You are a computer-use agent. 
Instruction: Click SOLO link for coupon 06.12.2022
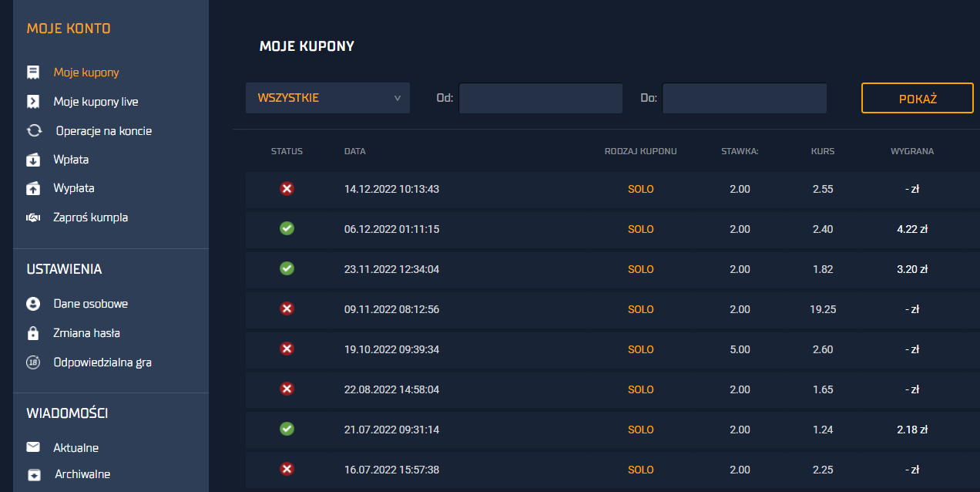click(x=640, y=229)
